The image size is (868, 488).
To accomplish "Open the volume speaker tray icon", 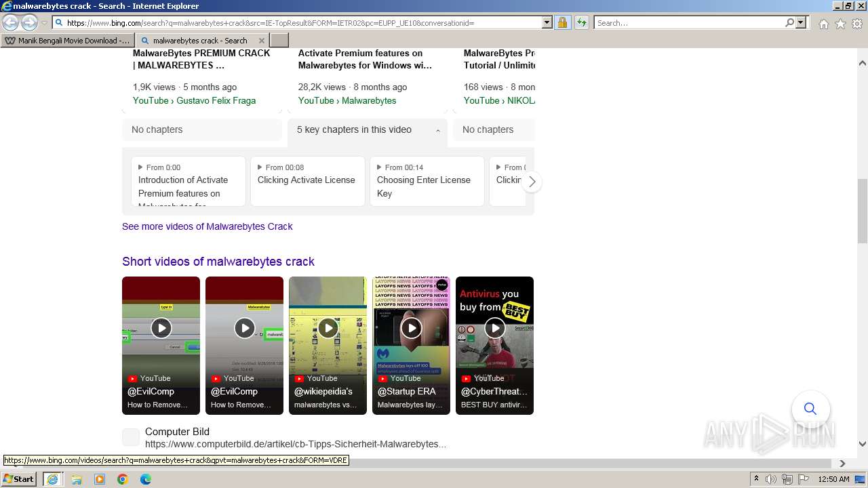I will coord(771,479).
